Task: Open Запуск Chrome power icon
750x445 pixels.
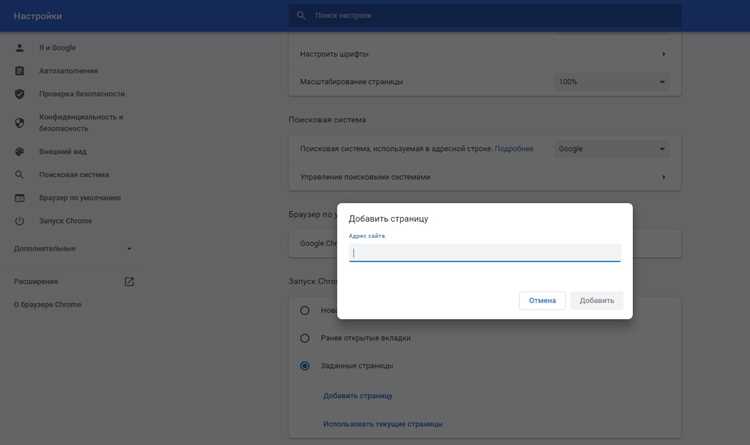Action: coord(20,221)
